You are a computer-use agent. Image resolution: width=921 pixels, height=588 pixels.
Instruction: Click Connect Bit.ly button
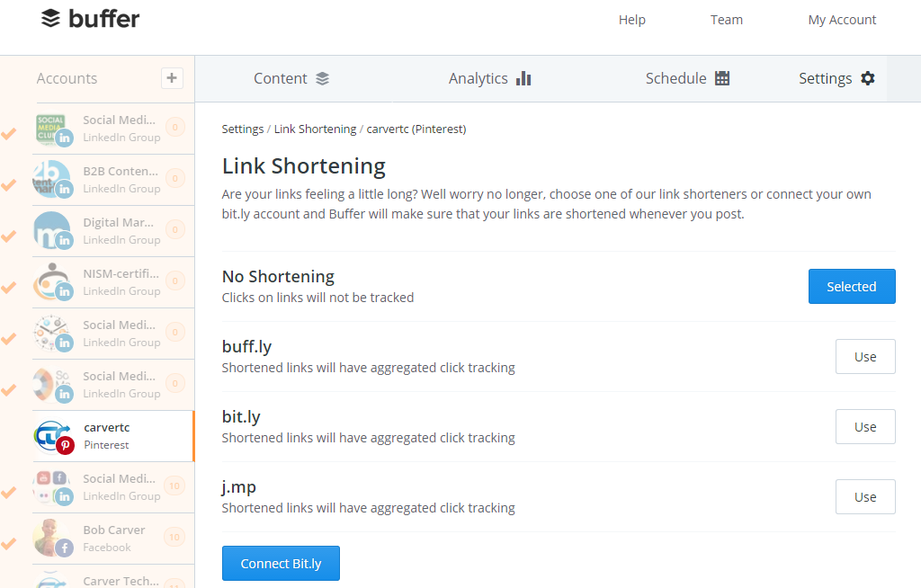(x=281, y=564)
